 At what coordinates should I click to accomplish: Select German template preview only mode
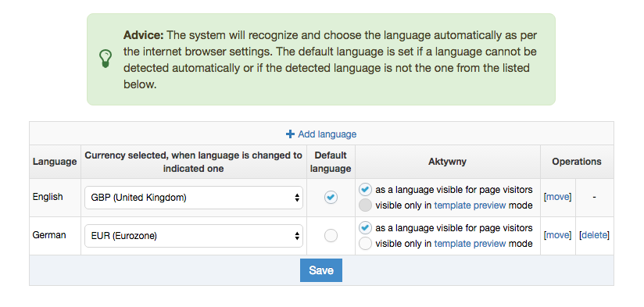[x=365, y=244]
